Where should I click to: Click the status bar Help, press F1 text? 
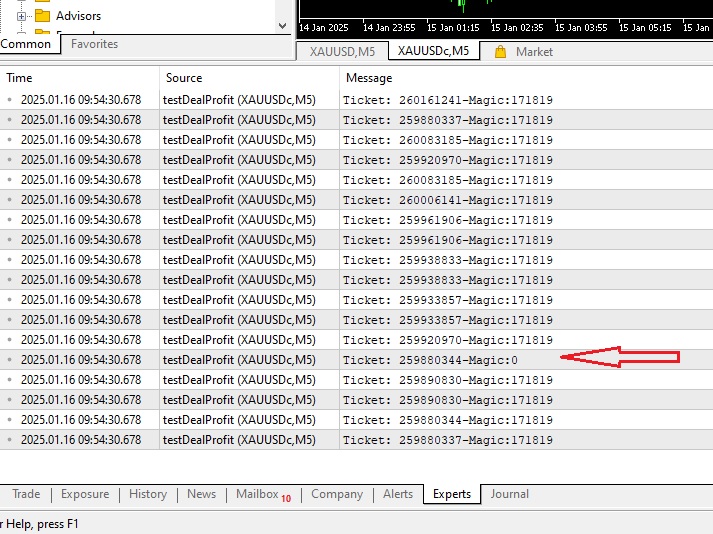point(39,524)
